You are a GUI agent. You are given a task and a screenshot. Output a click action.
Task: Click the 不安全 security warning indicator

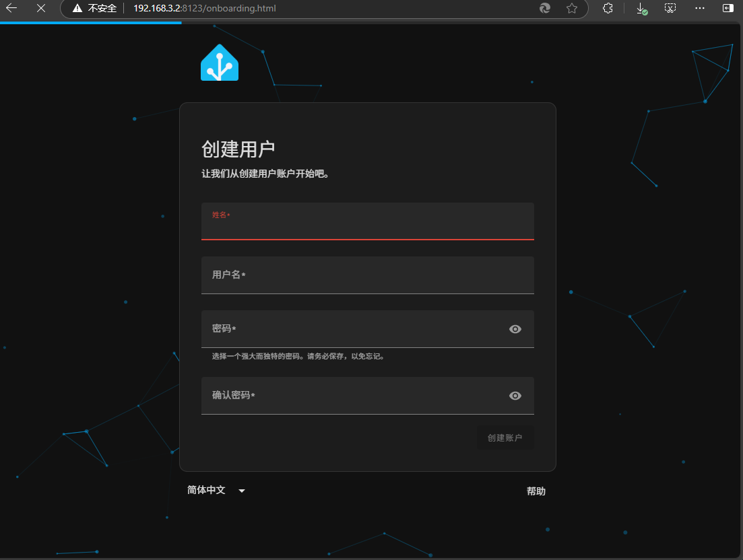coord(95,9)
